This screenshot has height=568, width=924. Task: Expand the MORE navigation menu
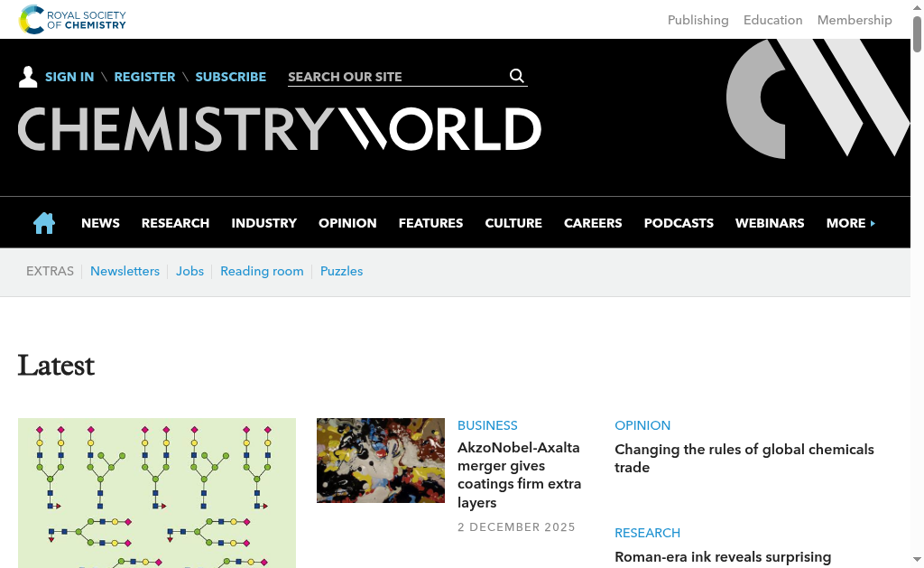[850, 223]
